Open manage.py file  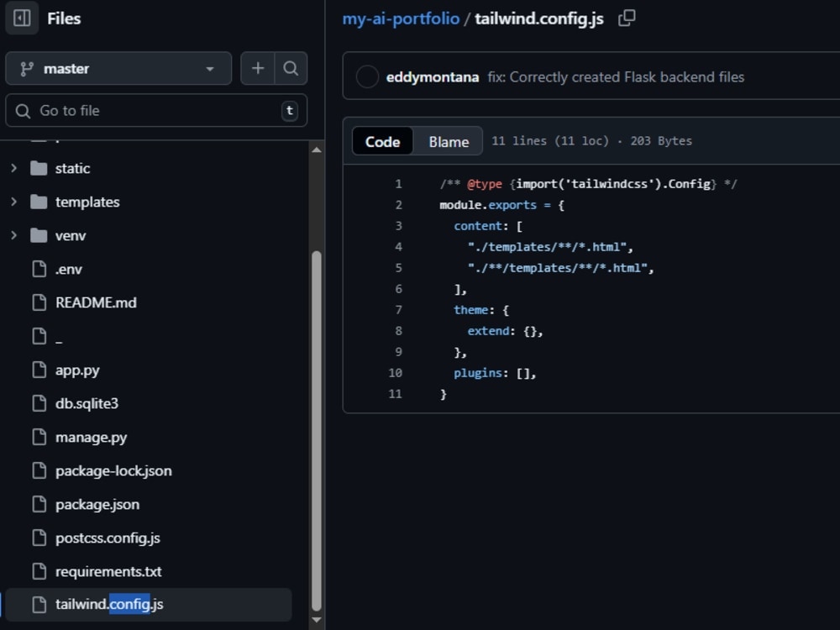coord(91,438)
